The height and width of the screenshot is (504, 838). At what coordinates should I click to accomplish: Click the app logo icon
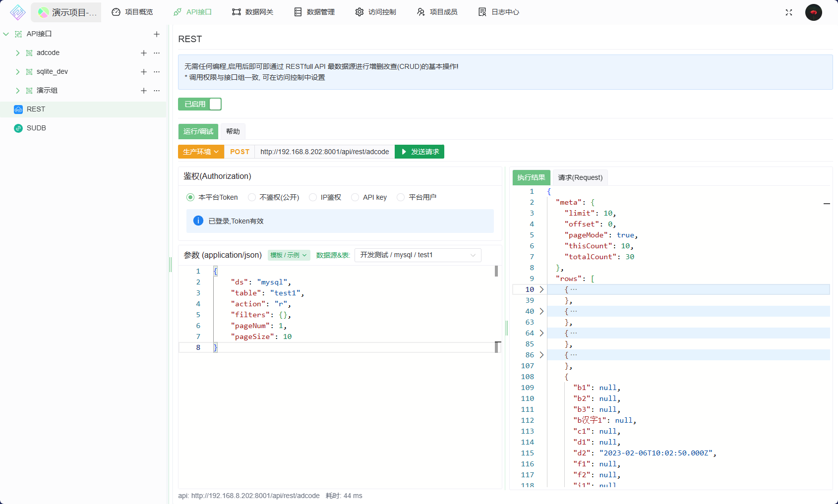click(x=18, y=12)
